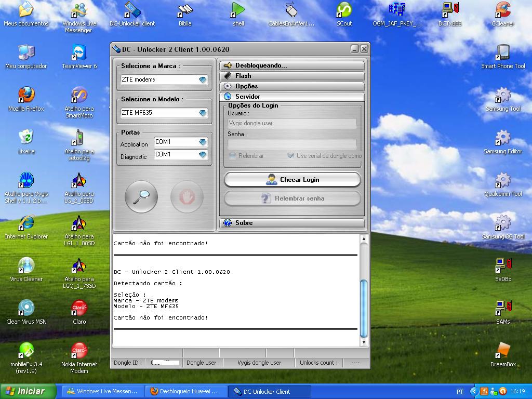Collapse the Servidor section
532x399 pixels.
[x=292, y=97]
